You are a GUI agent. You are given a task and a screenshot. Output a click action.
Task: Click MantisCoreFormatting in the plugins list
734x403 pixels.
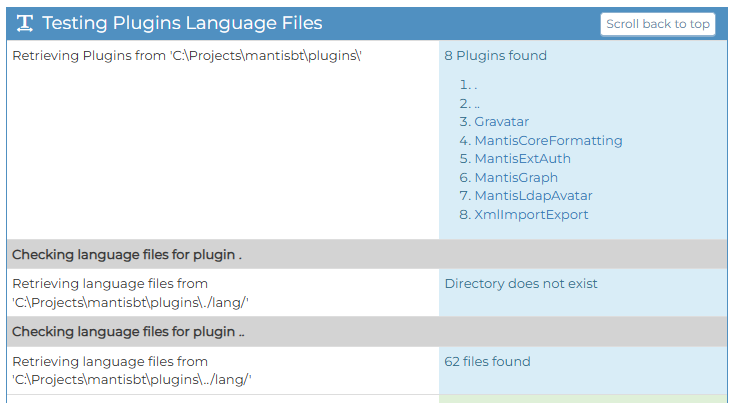point(548,141)
